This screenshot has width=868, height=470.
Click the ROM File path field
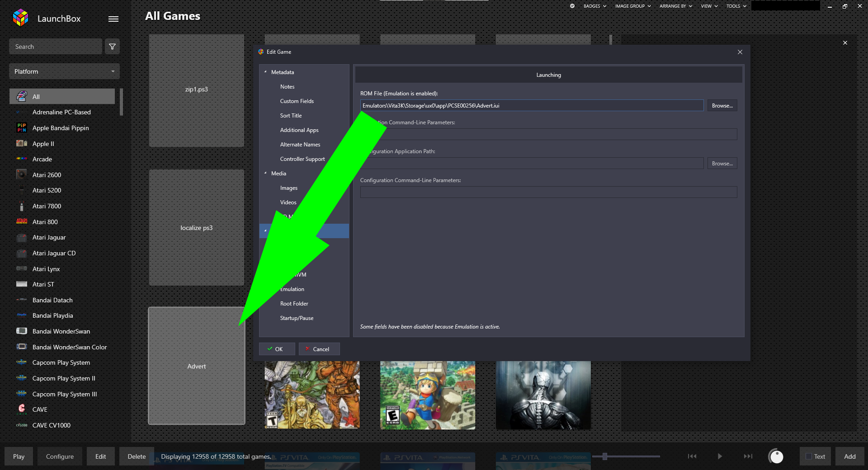[x=532, y=105]
